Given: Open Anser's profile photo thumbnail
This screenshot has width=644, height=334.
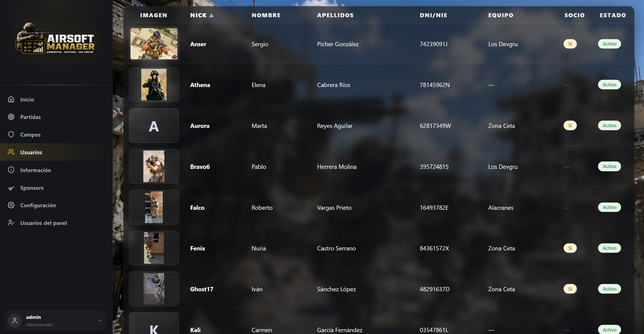Looking at the screenshot, I should (x=154, y=44).
